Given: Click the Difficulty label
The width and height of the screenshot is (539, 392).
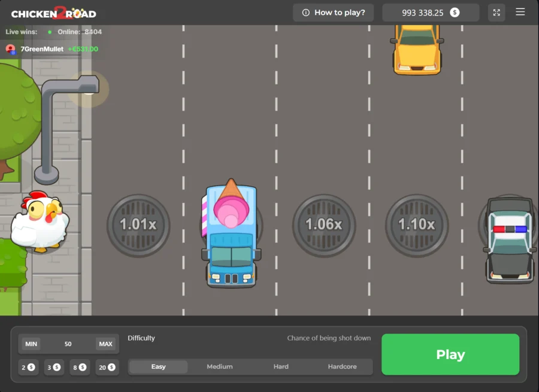Looking at the screenshot, I should pos(141,338).
